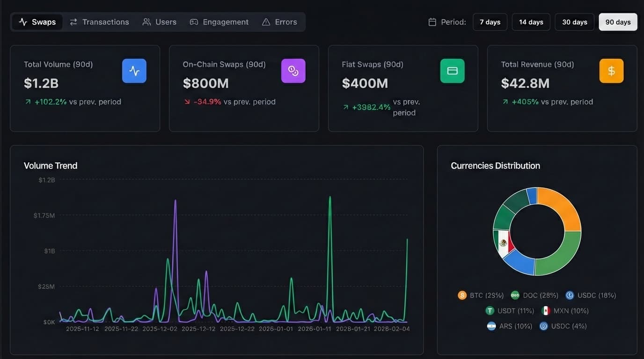Click the DOC icon in legend
Viewport: 644px width, 359px height.
pyautogui.click(x=515, y=295)
